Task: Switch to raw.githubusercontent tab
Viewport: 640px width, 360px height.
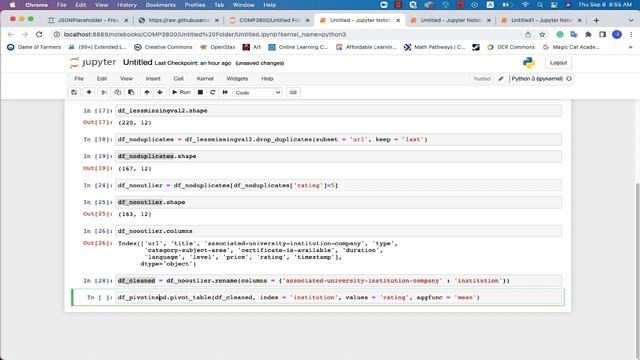Action: [179, 20]
